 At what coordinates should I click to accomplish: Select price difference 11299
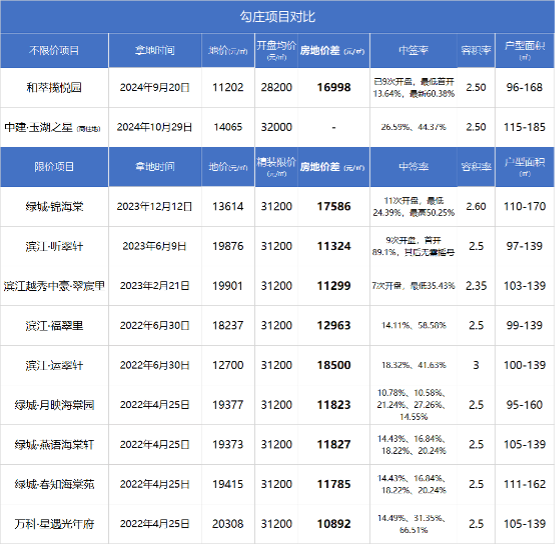[x=334, y=286]
